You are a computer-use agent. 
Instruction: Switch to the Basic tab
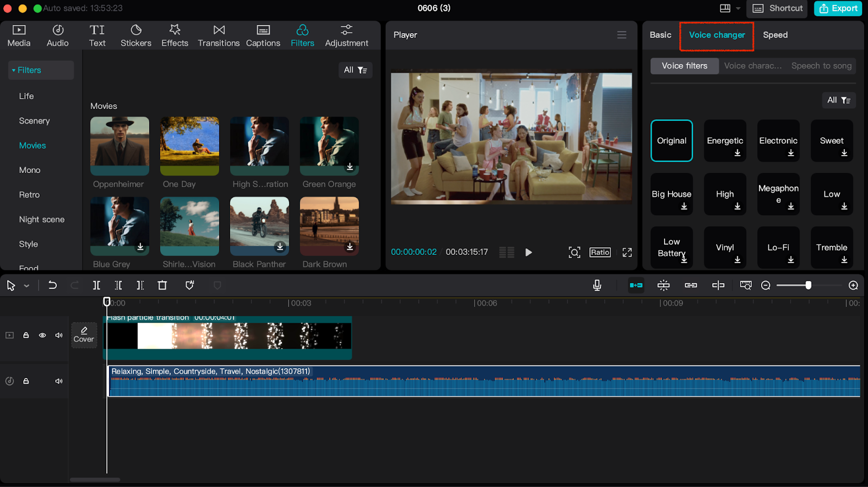660,35
